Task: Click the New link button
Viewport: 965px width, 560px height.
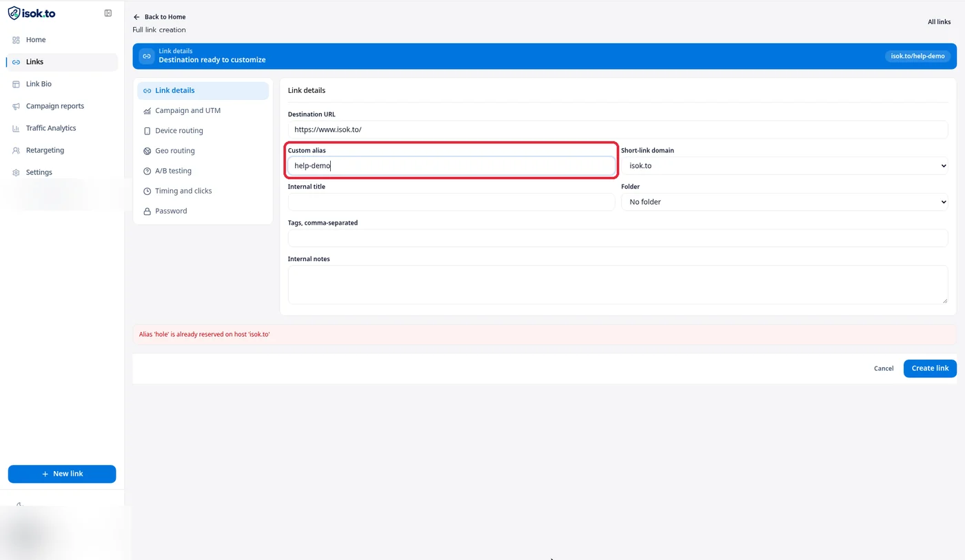Action: tap(62, 474)
